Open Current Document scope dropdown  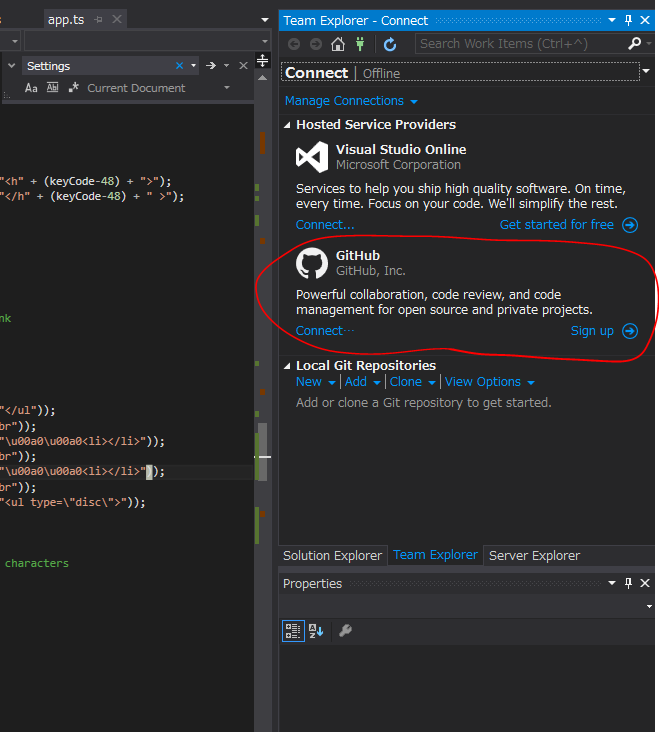pos(227,88)
